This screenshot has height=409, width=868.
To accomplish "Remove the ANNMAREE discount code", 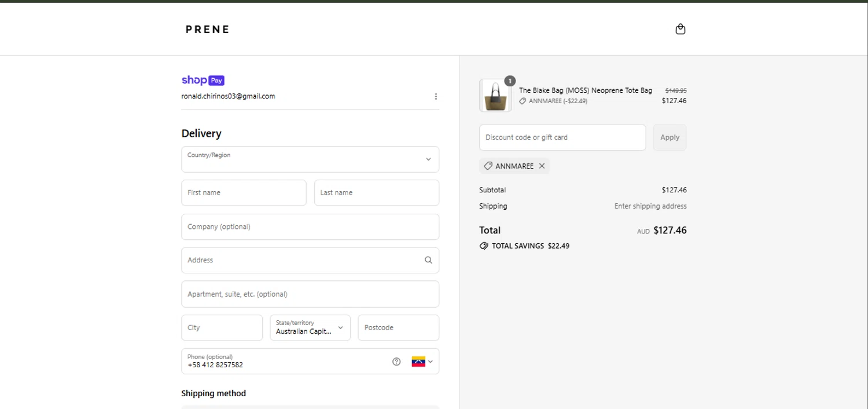I will point(542,166).
